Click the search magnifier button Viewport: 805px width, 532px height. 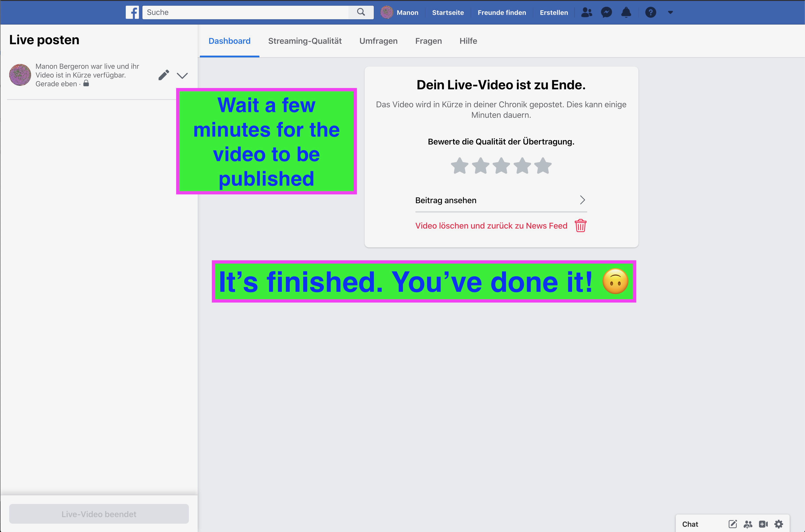(361, 12)
